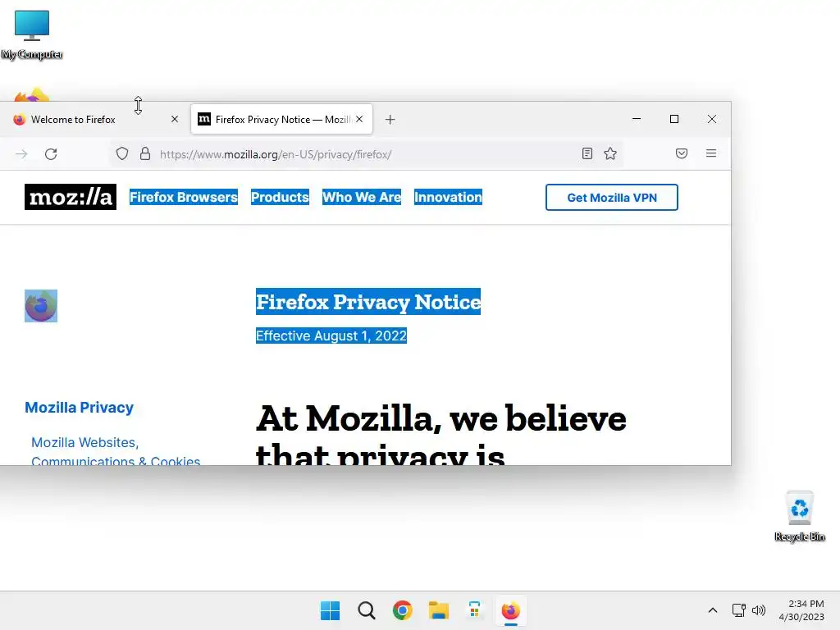Image resolution: width=840 pixels, height=630 pixels.
Task: Reload the page in Firefox
Action: pos(51,154)
